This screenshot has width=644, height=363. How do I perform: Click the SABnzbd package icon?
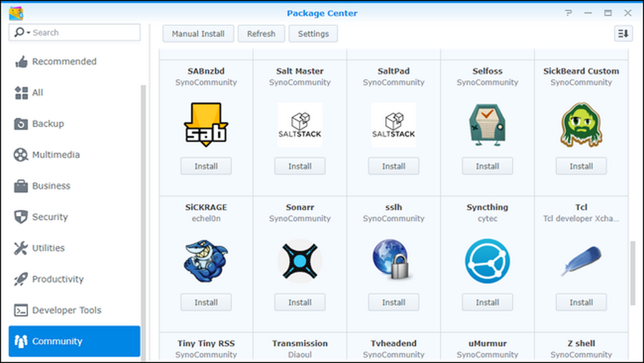point(206,124)
